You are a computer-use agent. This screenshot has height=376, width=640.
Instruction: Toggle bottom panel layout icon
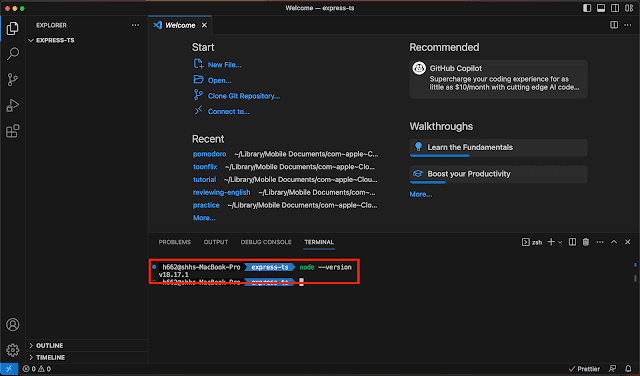pos(601,8)
